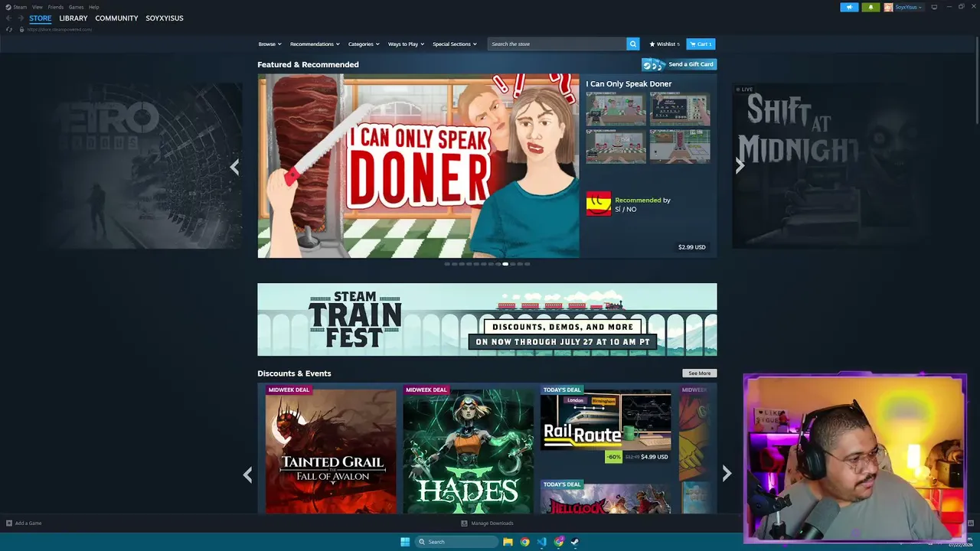Open the SoyxYisus account dropdown
Screen dimensions: 980x551
[909, 7]
